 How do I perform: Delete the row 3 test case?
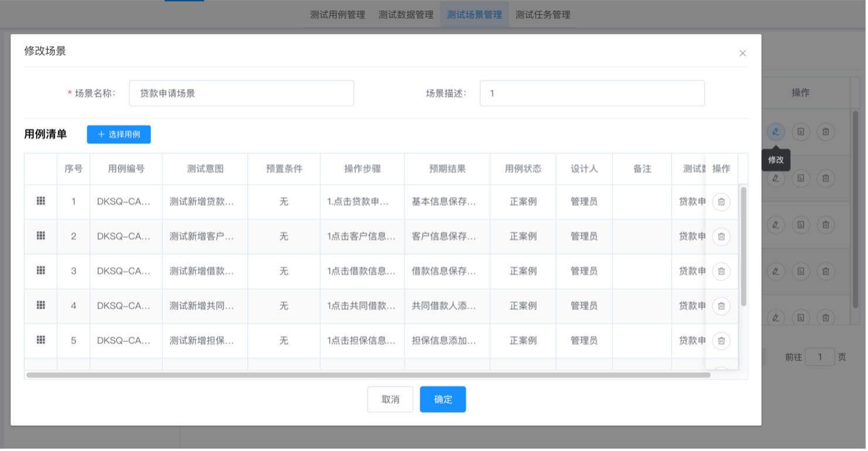point(721,271)
